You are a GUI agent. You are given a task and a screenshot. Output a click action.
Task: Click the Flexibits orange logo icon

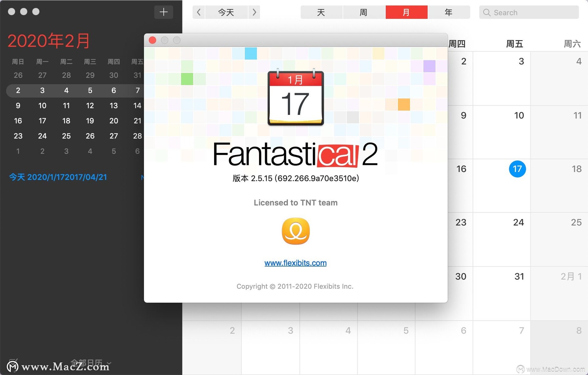(x=296, y=231)
